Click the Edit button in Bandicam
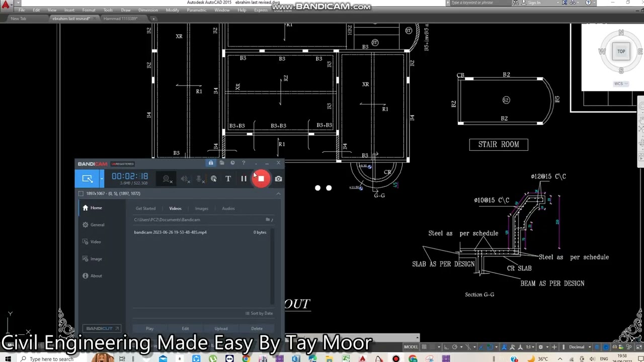This screenshot has height=362, width=644. 185,328
